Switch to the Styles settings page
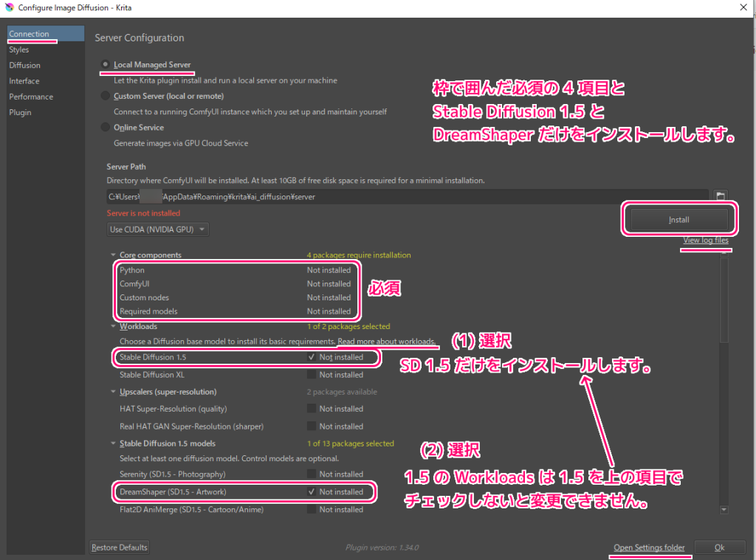 click(x=46, y=49)
